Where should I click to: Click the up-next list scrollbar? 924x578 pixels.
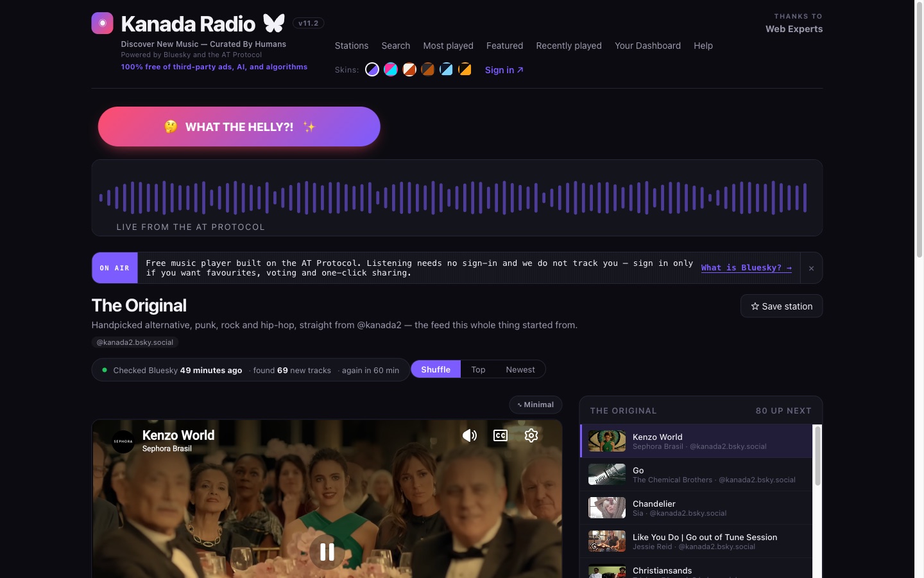tap(817, 456)
